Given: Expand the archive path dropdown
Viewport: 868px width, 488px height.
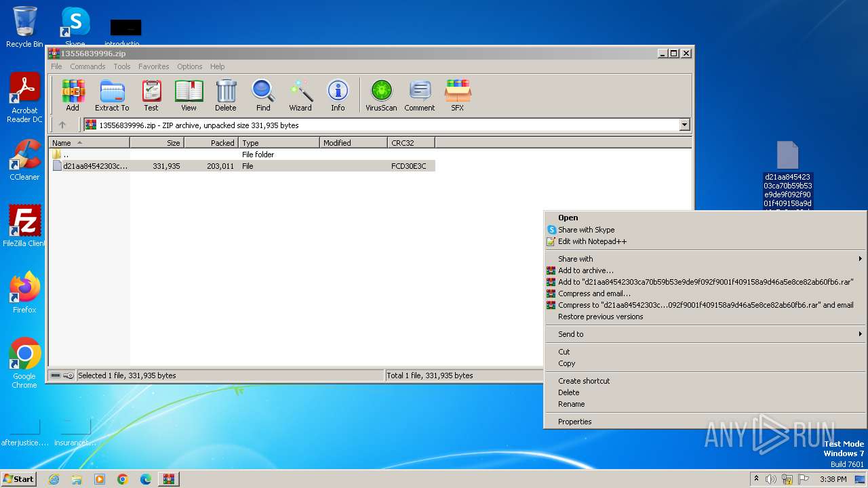Looking at the screenshot, I should tap(684, 125).
